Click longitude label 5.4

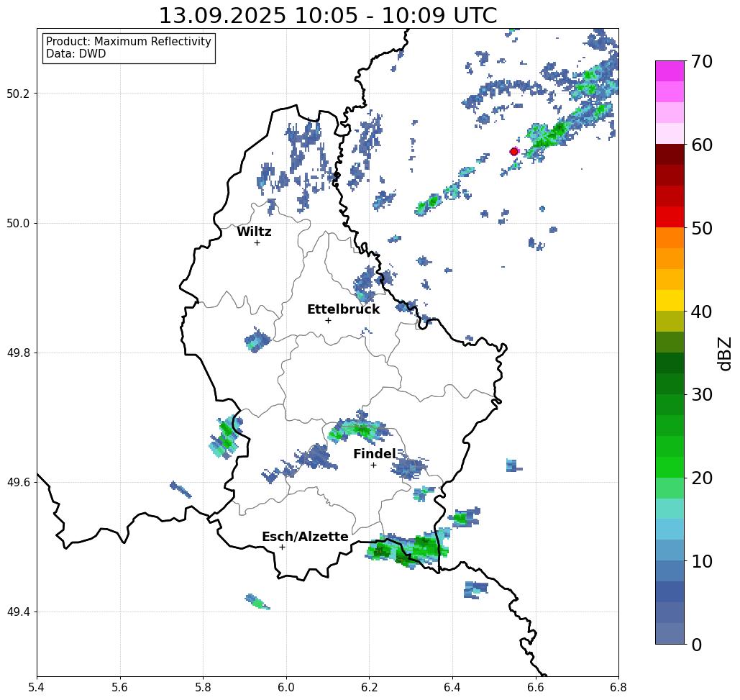37,687
